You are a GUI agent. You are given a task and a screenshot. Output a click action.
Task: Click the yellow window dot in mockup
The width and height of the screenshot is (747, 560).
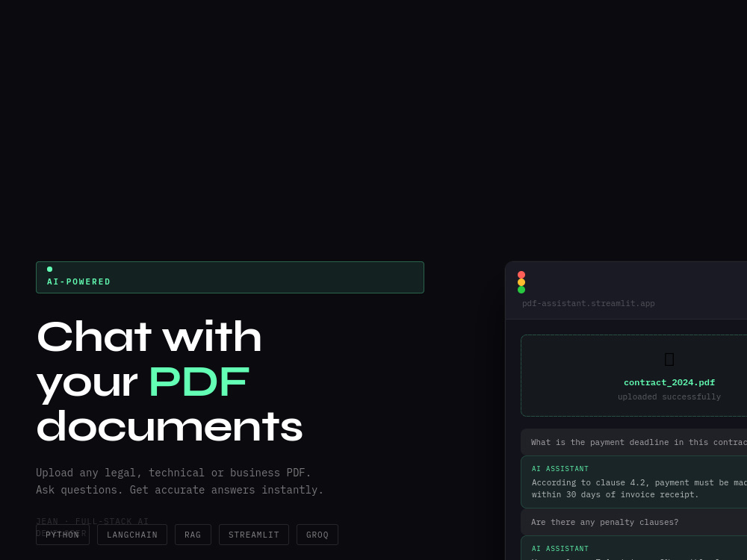tap(521, 282)
